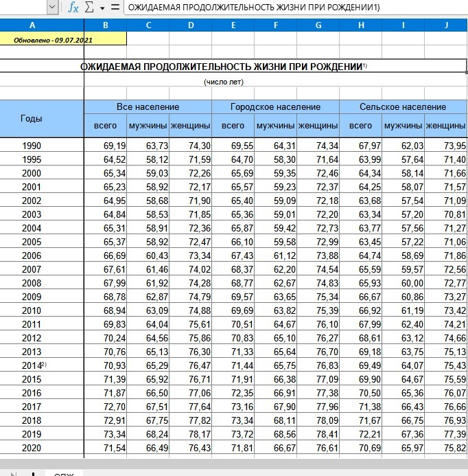Image resolution: width=468 pixels, height=476 pixels.
Task: Select column J header
Action: pos(446,25)
